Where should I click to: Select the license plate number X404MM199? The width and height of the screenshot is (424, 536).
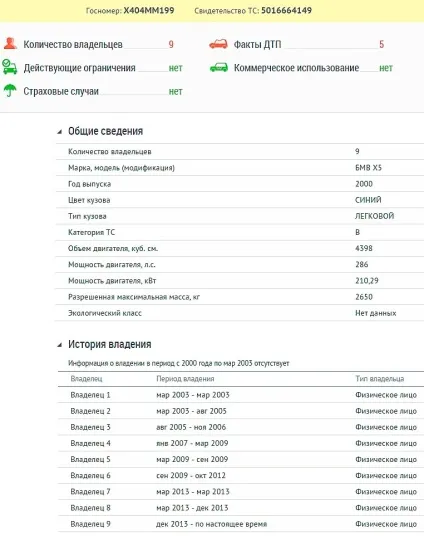(149, 10)
